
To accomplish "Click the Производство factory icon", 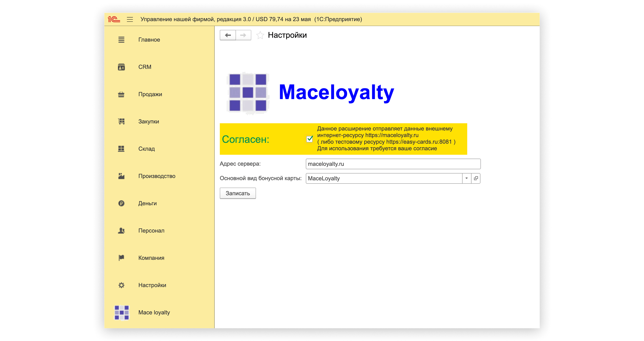I will point(121,176).
